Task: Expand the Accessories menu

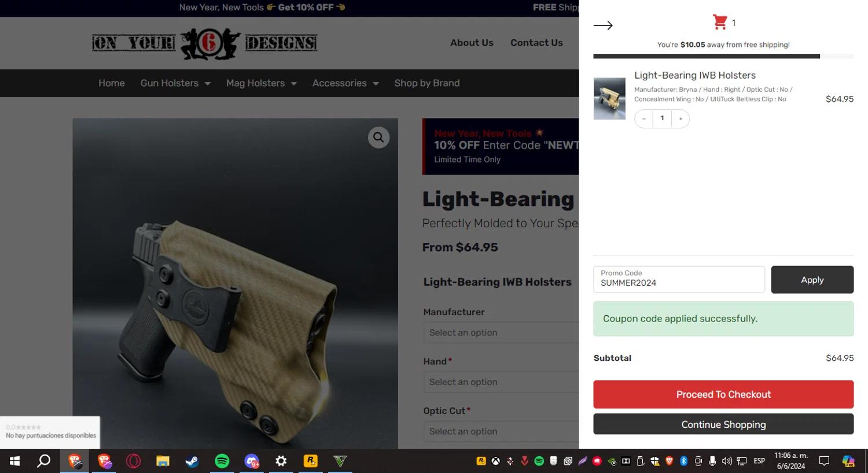Action: coord(345,83)
